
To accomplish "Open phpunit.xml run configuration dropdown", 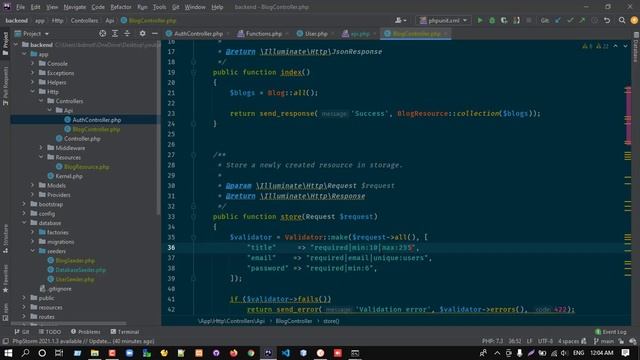I will pyautogui.click(x=443, y=20).
